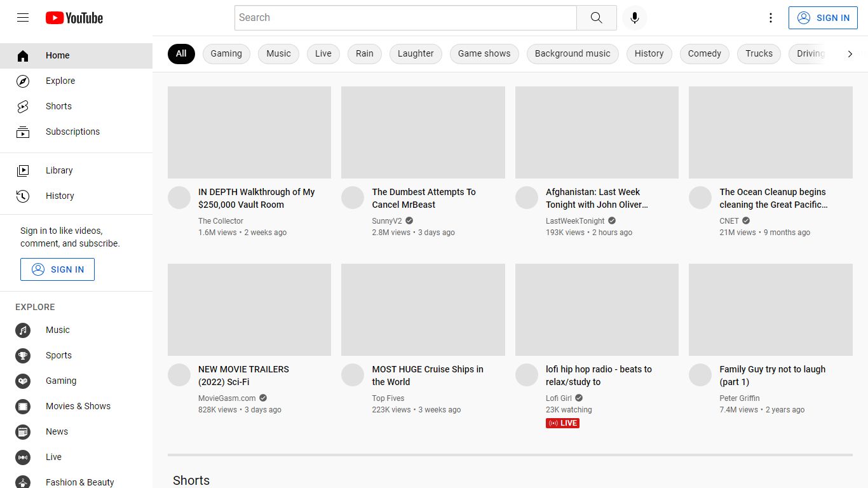
Task: Open "NEW MOVIE TRAILERS (2022) Sci-Fi" title
Action: (x=243, y=376)
